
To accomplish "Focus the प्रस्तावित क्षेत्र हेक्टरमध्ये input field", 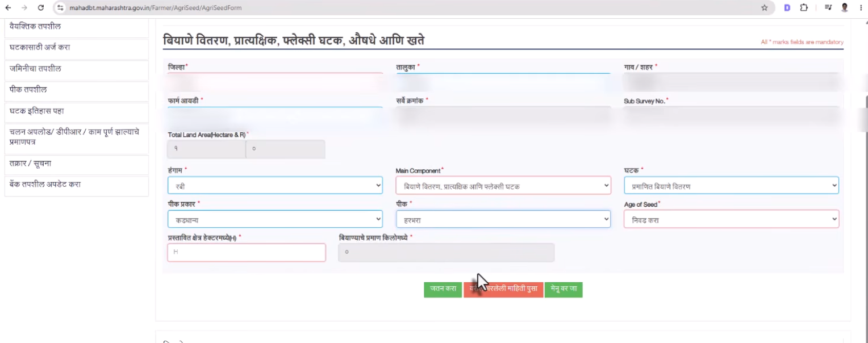I will [x=247, y=253].
